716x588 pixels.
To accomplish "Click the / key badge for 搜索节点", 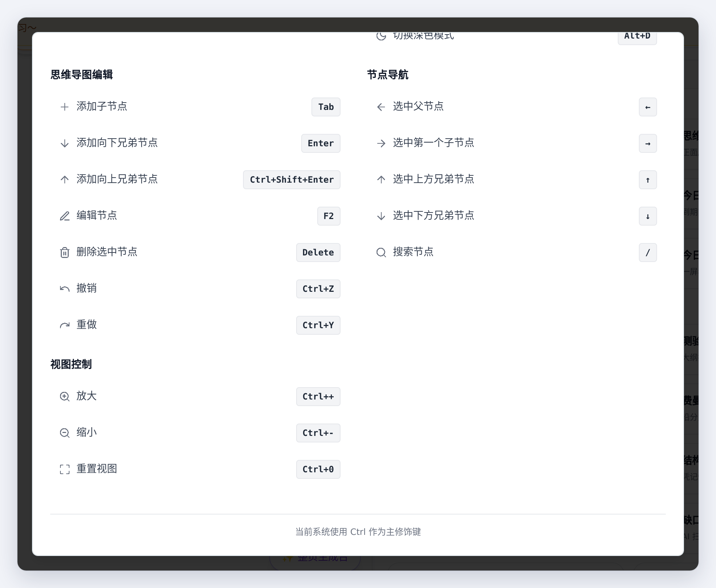I will point(648,253).
